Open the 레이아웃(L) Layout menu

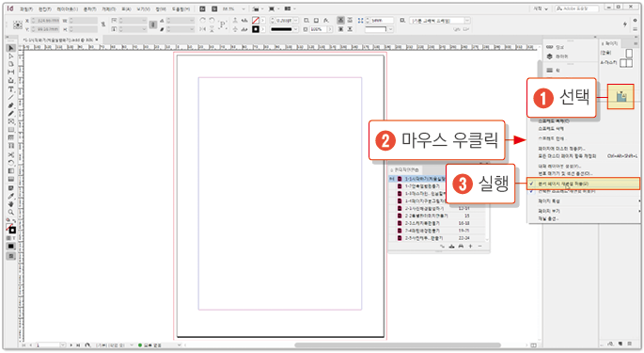coord(67,8)
